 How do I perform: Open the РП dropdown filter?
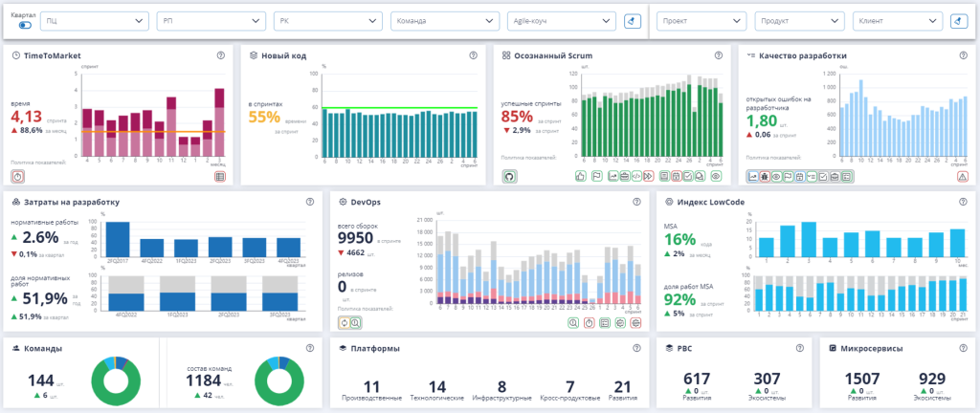click(212, 21)
